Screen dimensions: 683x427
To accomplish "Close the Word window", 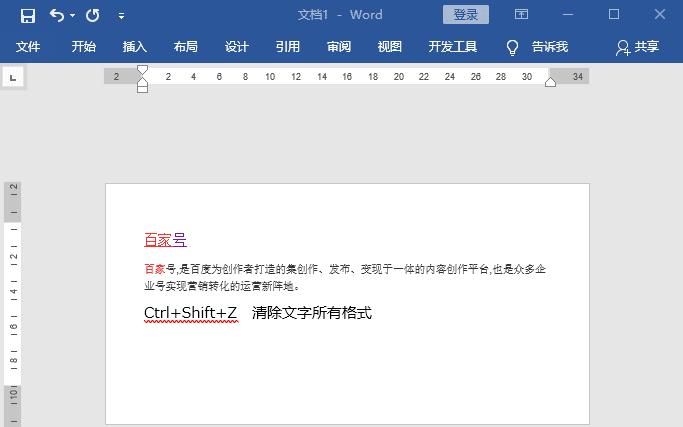I will 659,15.
